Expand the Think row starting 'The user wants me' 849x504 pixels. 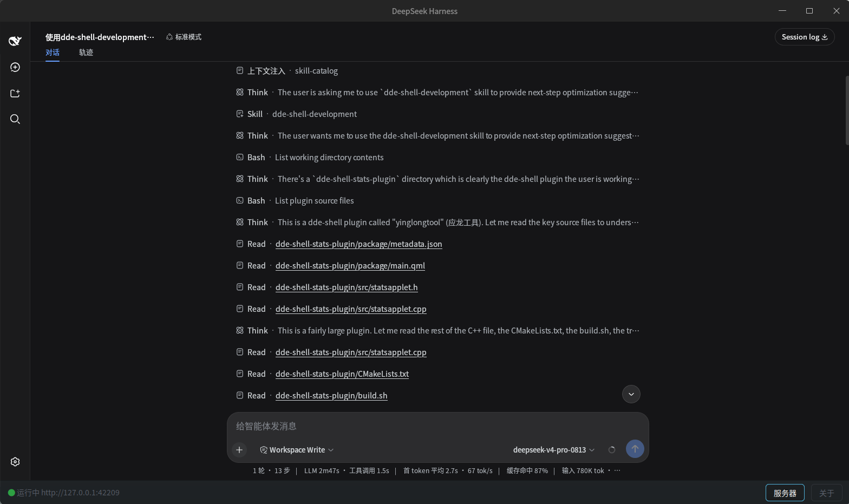[437, 136]
